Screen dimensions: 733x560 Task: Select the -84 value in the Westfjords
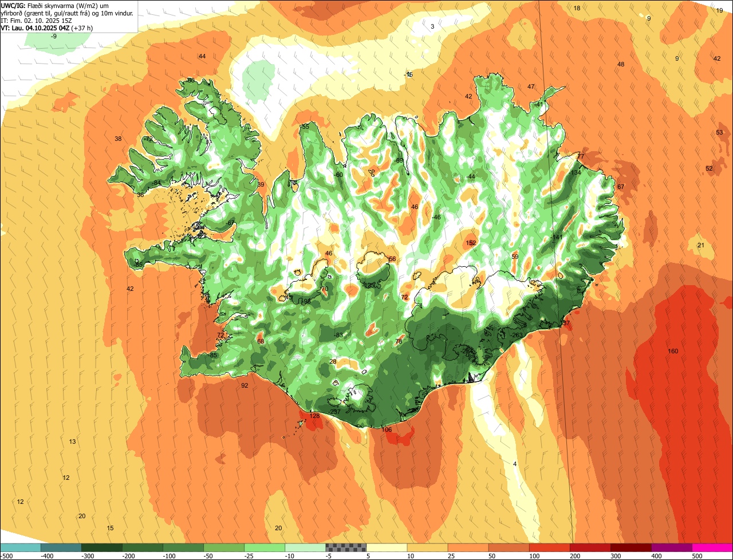pyautogui.click(x=156, y=183)
